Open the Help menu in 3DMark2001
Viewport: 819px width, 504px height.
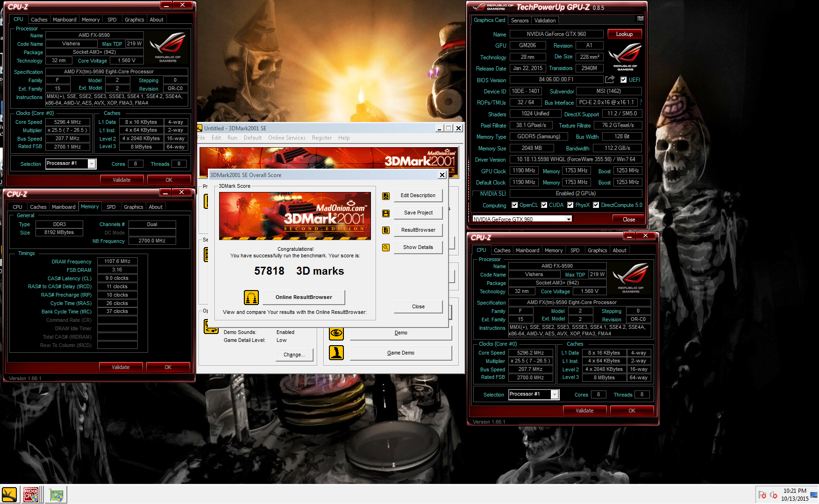point(344,138)
